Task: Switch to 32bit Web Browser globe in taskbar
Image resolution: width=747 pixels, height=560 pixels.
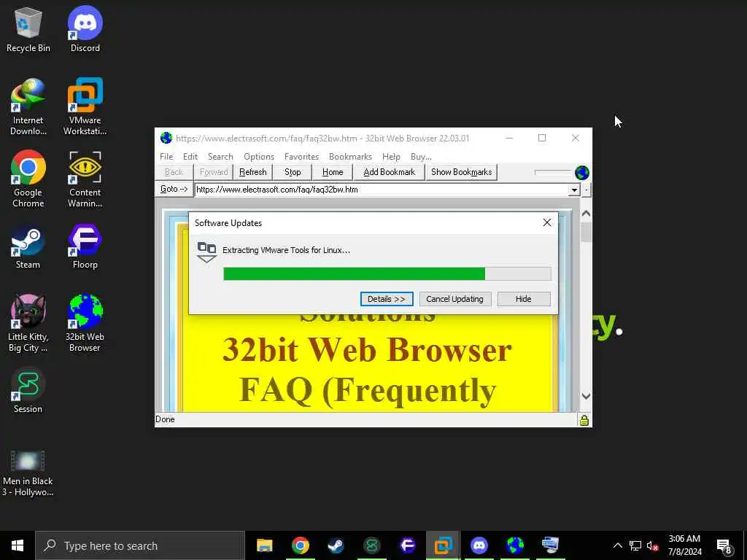Action: [514, 545]
